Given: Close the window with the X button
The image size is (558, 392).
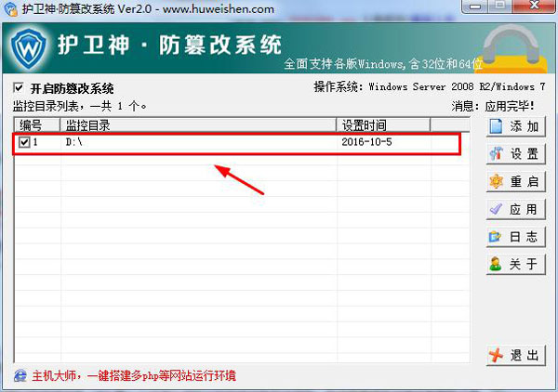Looking at the screenshot, I should (x=534, y=6).
